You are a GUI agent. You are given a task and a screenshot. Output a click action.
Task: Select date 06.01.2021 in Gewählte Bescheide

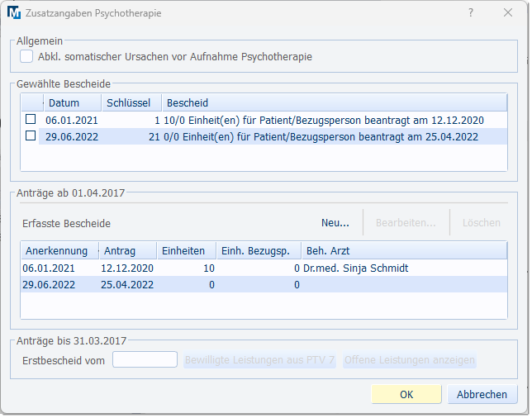(x=72, y=120)
